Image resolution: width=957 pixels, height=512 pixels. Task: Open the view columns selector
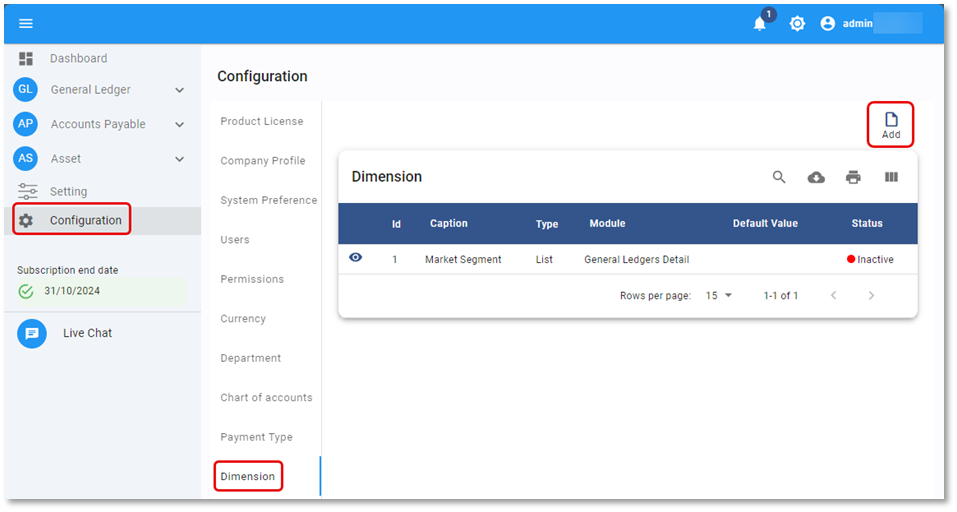tap(891, 177)
